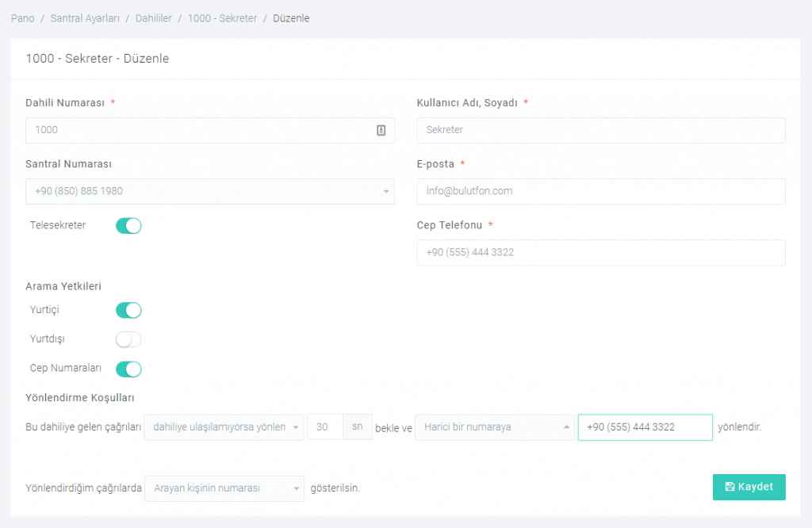This screenshot has width=812, height=528.
Task: Toggle the Telesekreter switch
Action: point(128,226)
